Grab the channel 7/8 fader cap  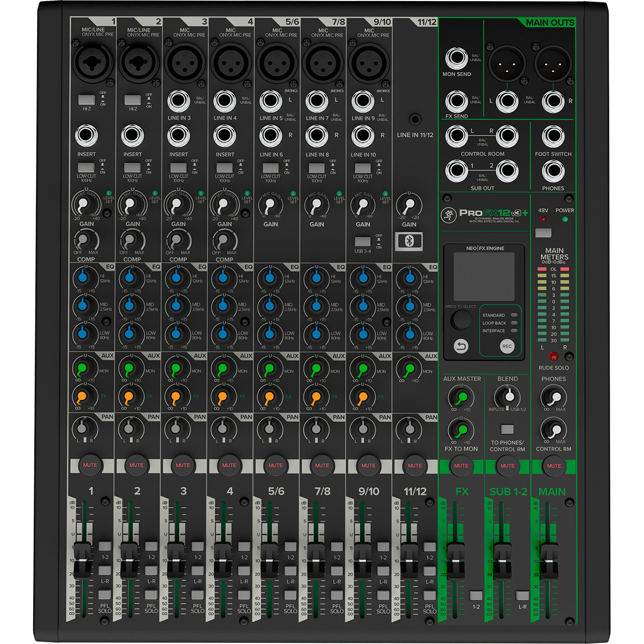tap(315, 560)
